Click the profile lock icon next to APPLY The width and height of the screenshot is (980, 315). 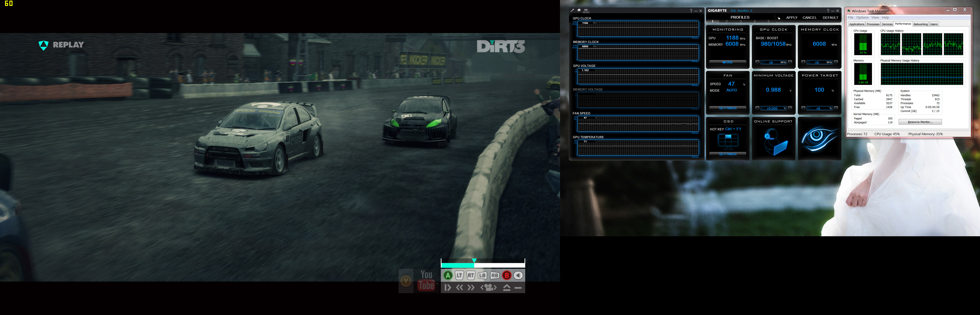pyautogui.click(x=779, y=18)
